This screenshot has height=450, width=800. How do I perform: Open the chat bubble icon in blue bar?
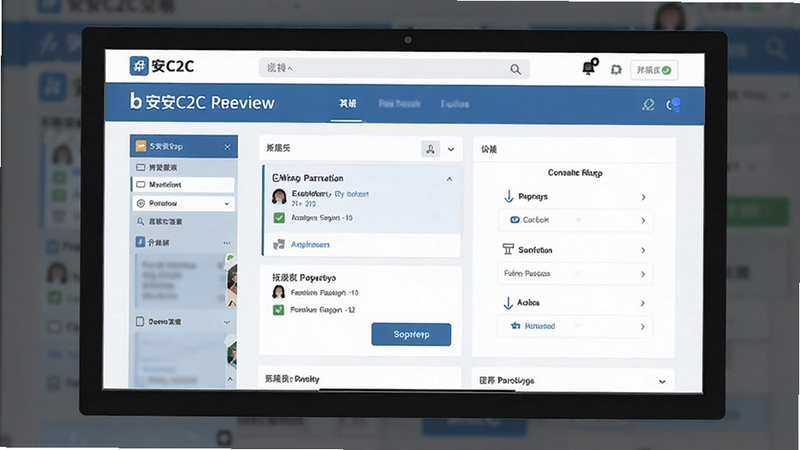(673, 105)
